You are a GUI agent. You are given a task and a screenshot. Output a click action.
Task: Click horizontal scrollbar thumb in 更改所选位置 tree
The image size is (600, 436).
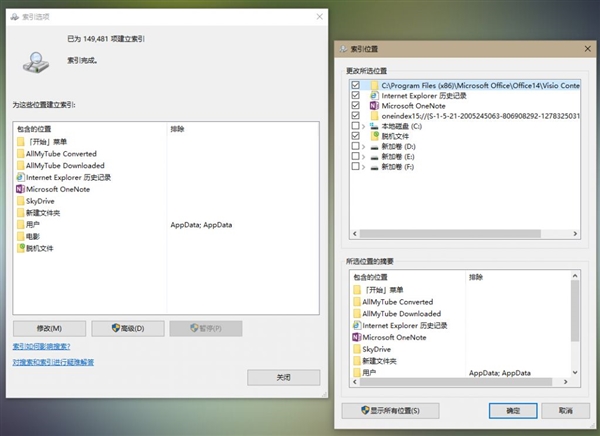pyautogui.click(x=450, y=234)
